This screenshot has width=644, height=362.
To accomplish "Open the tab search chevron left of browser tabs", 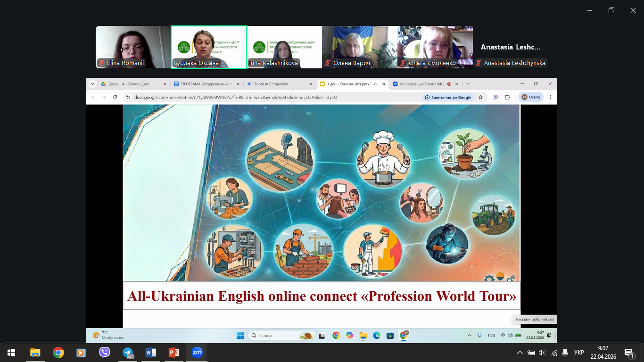I will (x=92, y=84).
